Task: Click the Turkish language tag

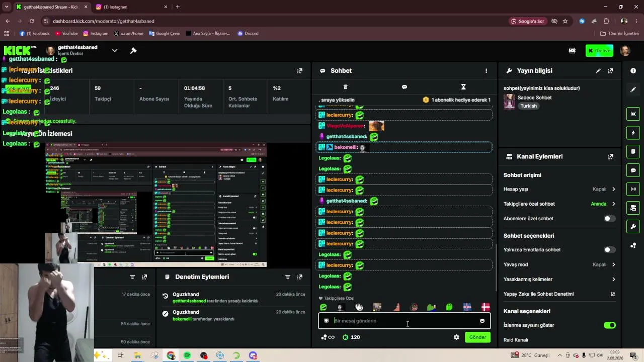Action: pyautogui.click(x=529, y=106)
